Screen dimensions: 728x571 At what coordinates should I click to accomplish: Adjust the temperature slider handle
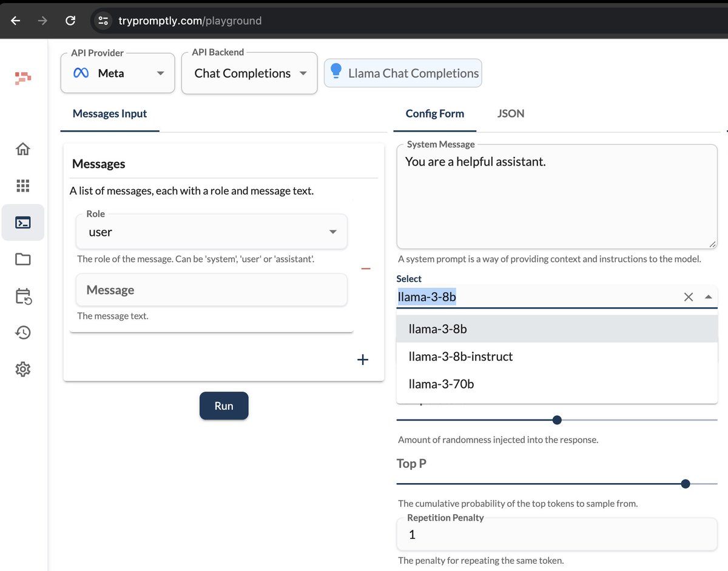click(x=557, y=420)
